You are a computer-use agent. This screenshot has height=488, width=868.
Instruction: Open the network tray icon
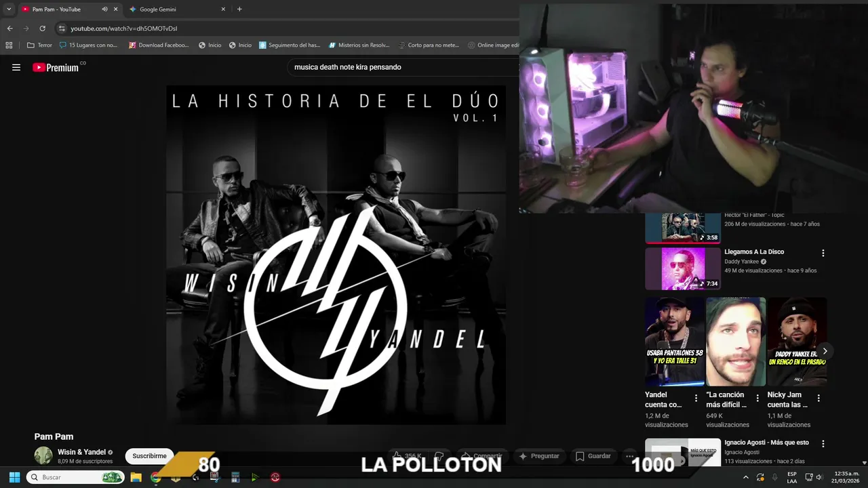pyautogui.click(x=808, y=477)
